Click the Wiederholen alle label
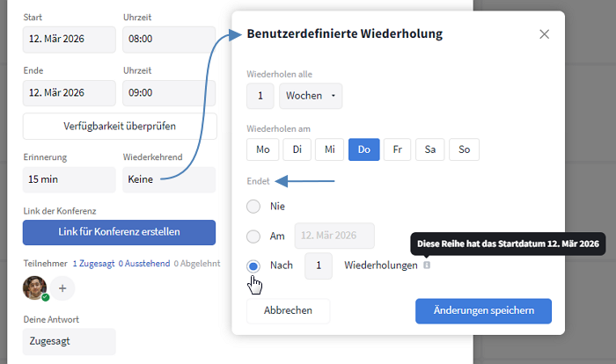 [279, 74]
